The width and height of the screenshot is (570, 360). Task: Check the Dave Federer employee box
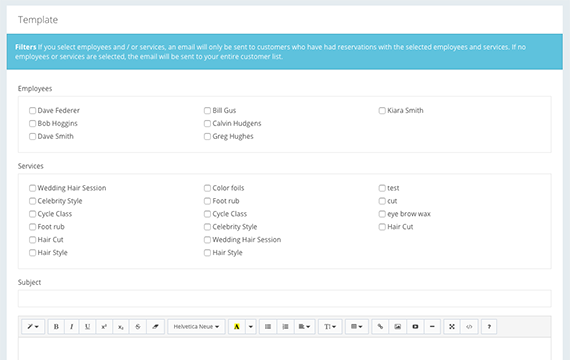32,111
